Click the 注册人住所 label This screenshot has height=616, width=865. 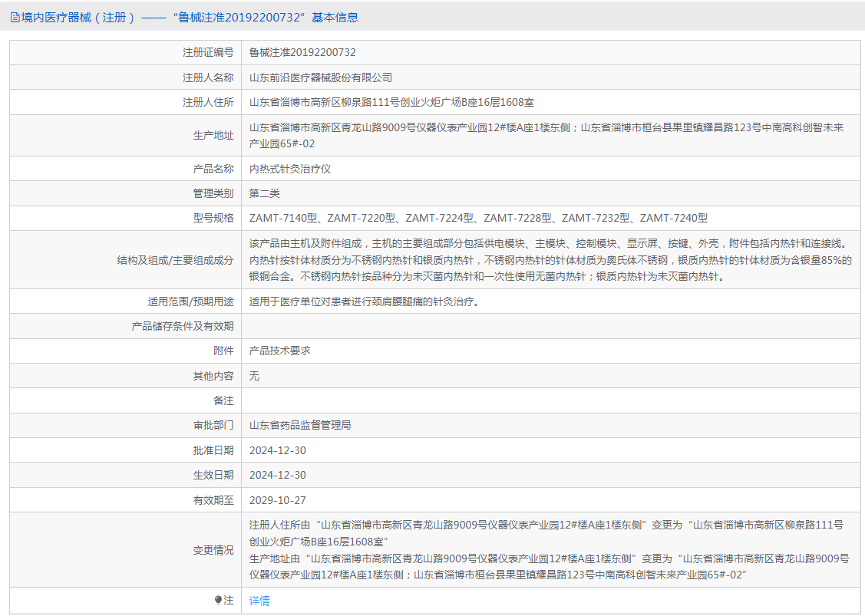(208, 102)
